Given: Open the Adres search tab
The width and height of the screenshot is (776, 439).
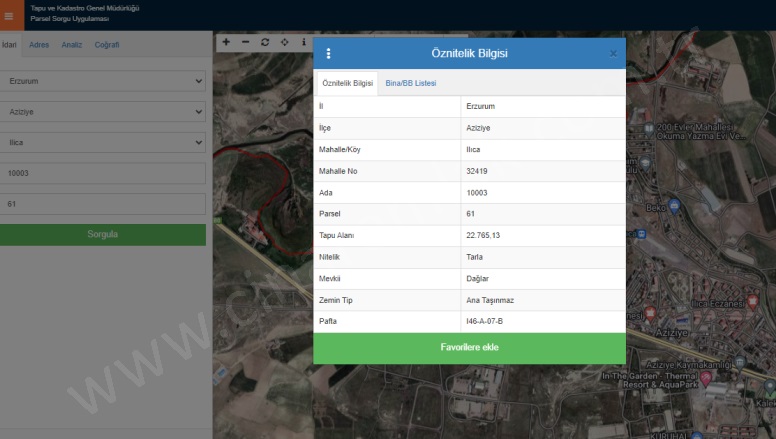Looking at the screenshot, I should (39, 45).
